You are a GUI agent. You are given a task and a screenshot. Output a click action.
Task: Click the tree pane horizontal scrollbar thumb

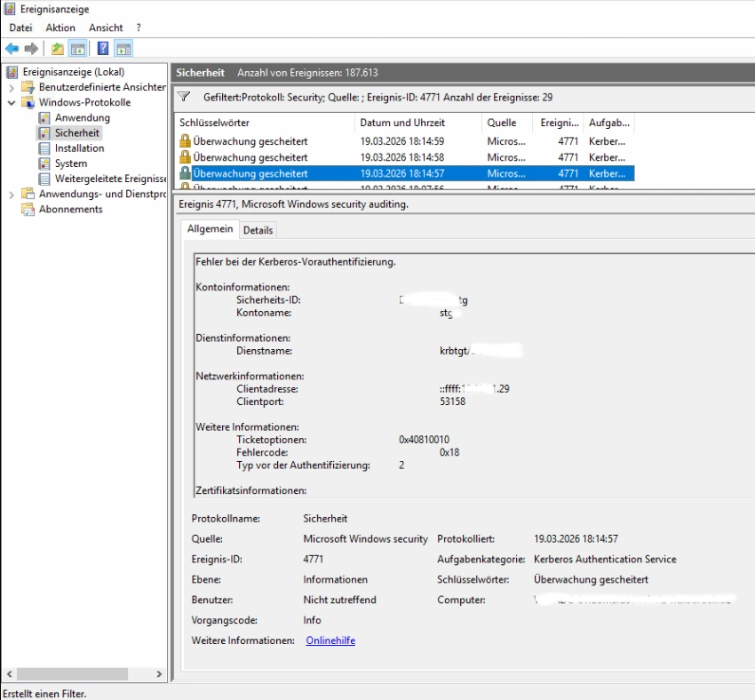(x=72, y=674)
